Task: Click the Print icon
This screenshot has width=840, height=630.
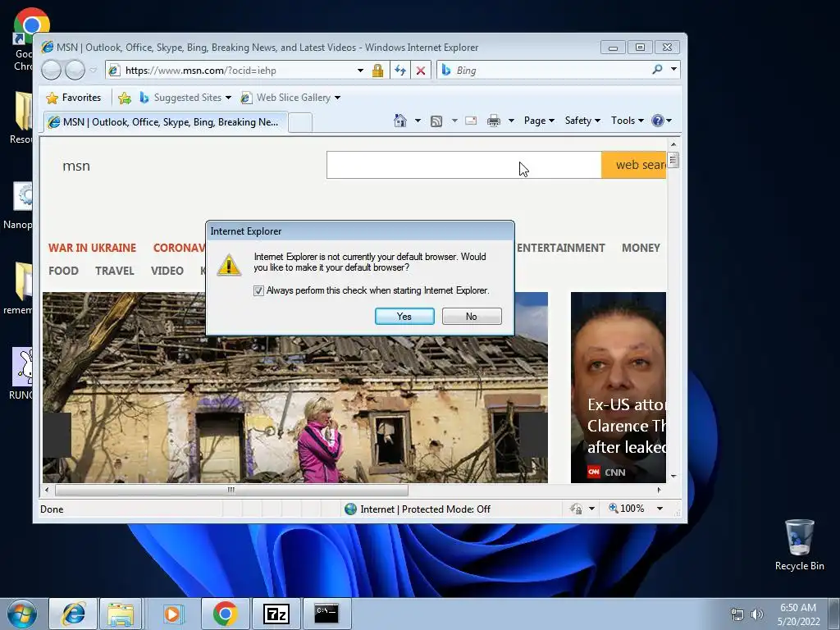Action: pyautogui.click(x=493, y=121)
